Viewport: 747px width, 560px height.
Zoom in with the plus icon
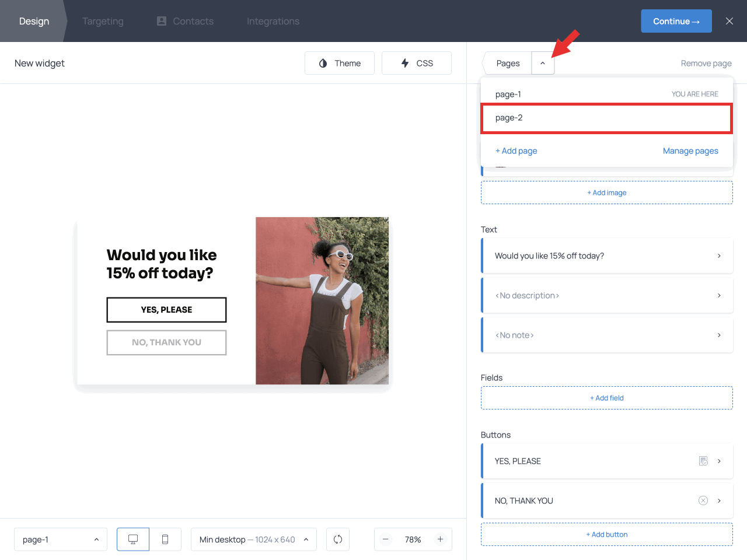(441, 540)
